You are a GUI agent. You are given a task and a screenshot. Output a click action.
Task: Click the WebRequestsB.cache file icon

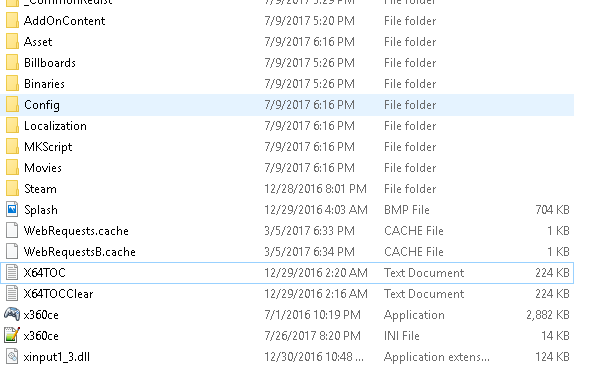coord(12,251)
